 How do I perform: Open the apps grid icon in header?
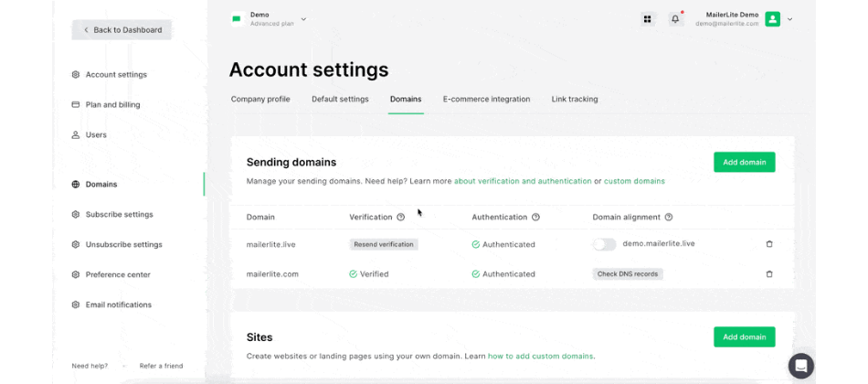tap(647, 19)
